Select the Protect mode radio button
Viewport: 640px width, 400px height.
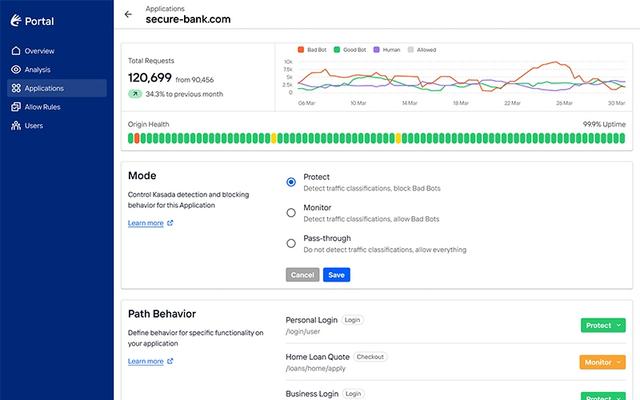pyautogui.click(x=291, y=182)
